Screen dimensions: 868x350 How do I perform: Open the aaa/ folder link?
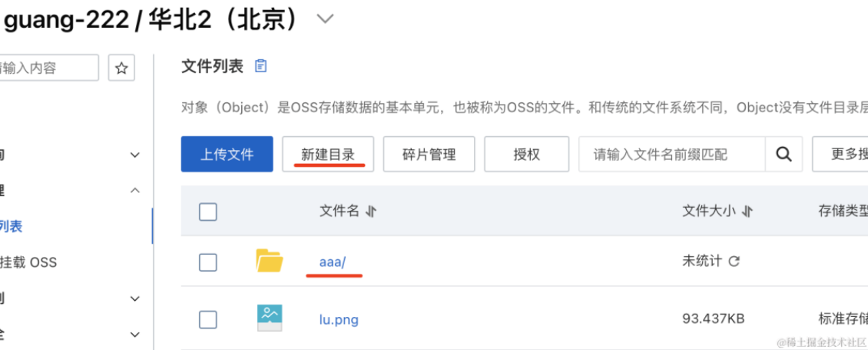coord(333,262)
